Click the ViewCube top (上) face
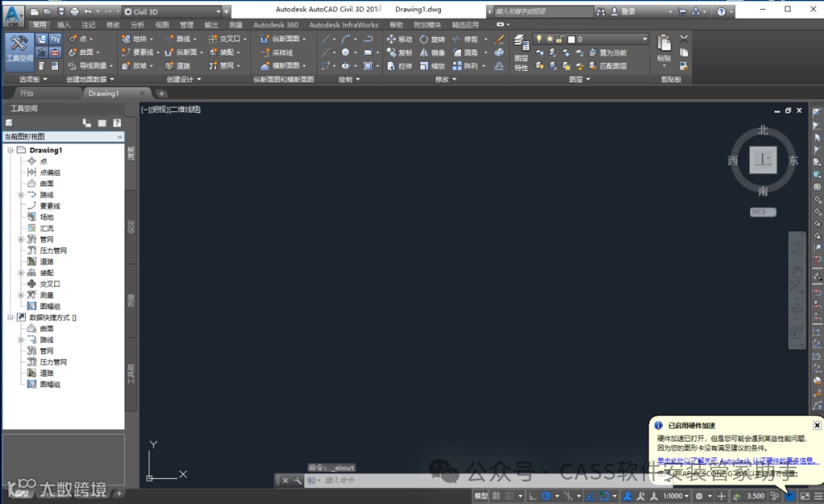The image size is (824, 504). pyautogui.click(x=763, y=159)
